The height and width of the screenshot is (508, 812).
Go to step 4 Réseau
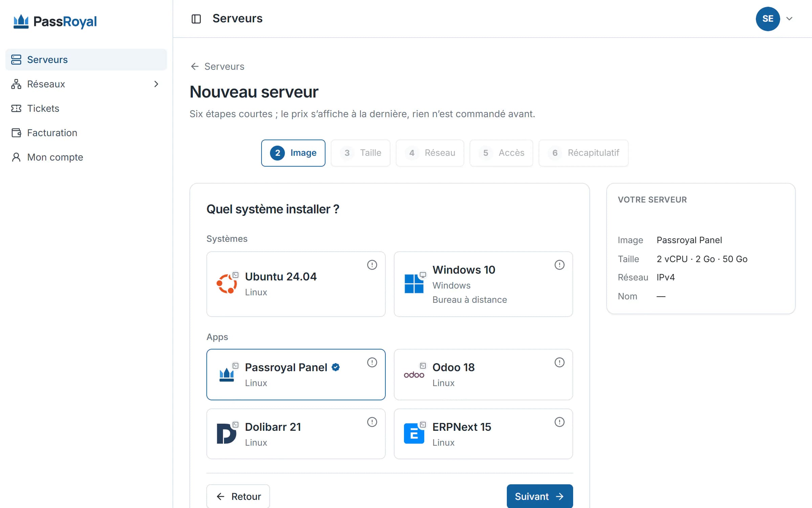pos(430,153)
